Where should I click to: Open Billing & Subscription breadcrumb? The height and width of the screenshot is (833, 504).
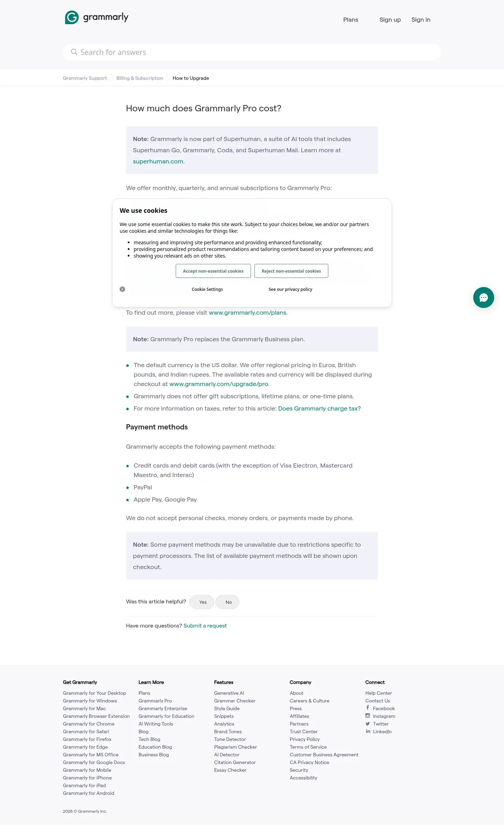tap(140, 78)
